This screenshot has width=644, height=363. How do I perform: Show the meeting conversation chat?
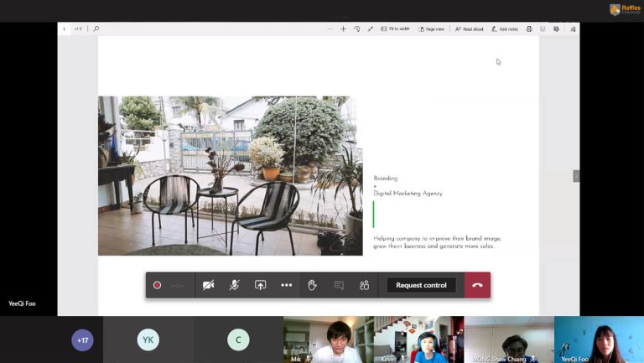tap(339, 285)
